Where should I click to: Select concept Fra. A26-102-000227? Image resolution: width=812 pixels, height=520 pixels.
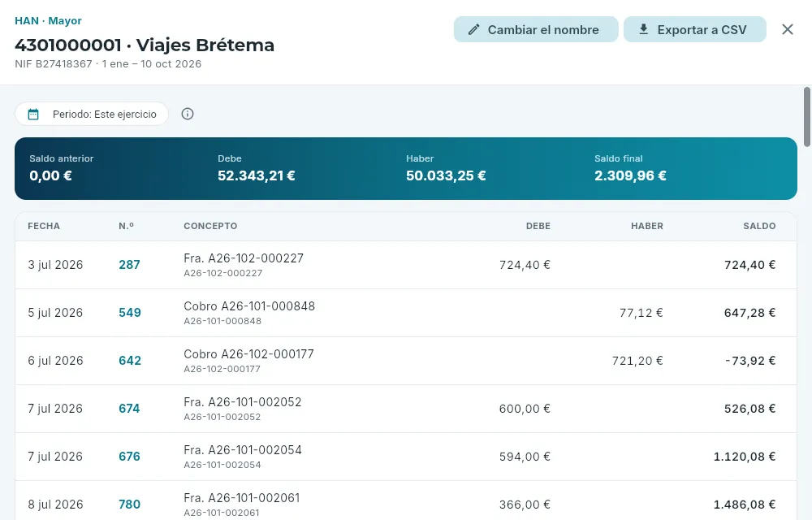pyautogui.click(x=244, y=258)
